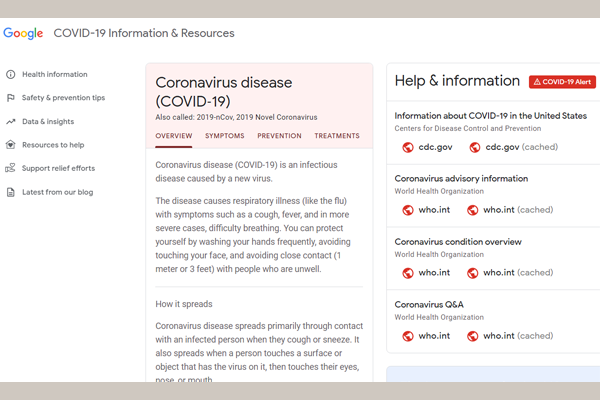Open Latest from our blog
Image resolution: width=600 pixels, height=400 pixels.
pos(58,192)
